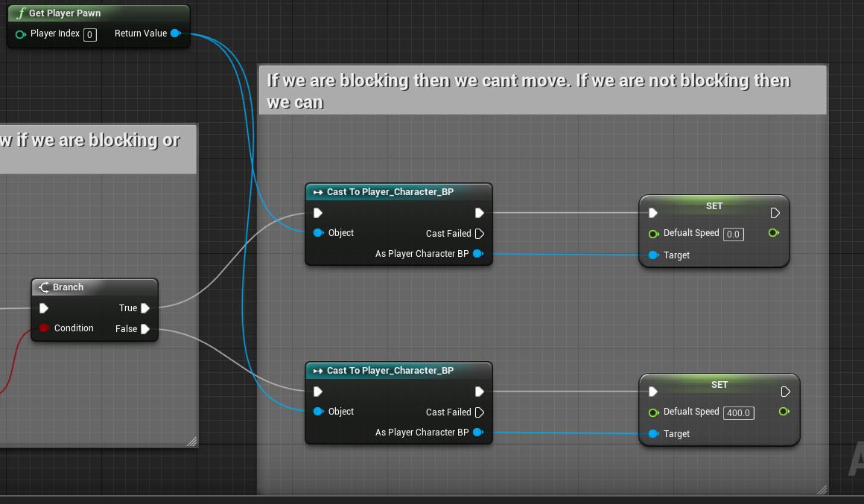Click As Player Character BP pin on lower Cast node
Screen dimensions: 864x504
[477, 433]
